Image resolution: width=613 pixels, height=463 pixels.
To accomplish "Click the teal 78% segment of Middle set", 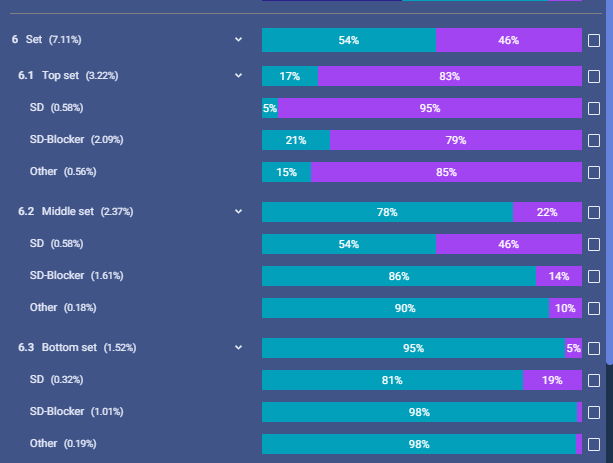I will [387, 212].
